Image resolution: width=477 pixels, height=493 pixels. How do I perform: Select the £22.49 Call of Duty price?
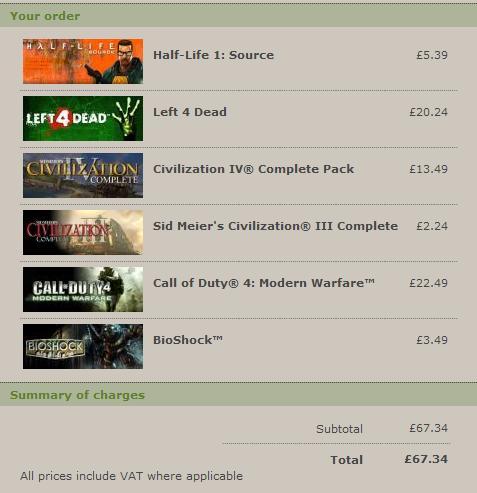pos(428,283)
